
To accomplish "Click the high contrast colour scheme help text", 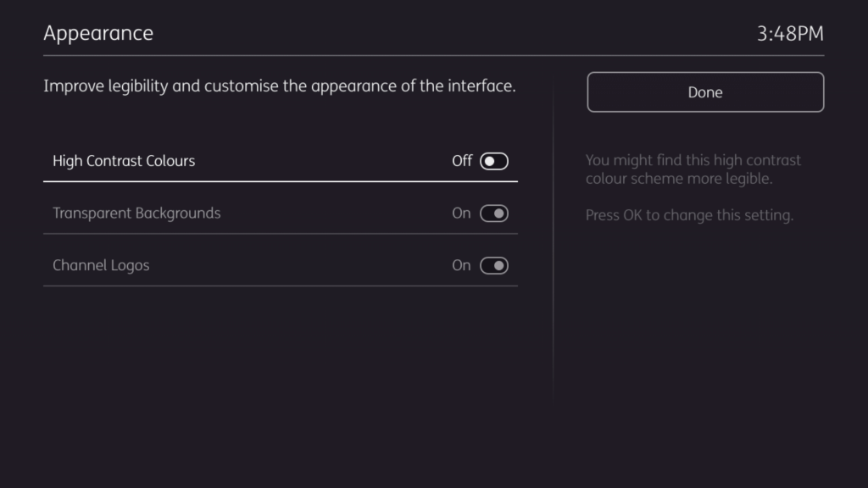I will 693,169.
